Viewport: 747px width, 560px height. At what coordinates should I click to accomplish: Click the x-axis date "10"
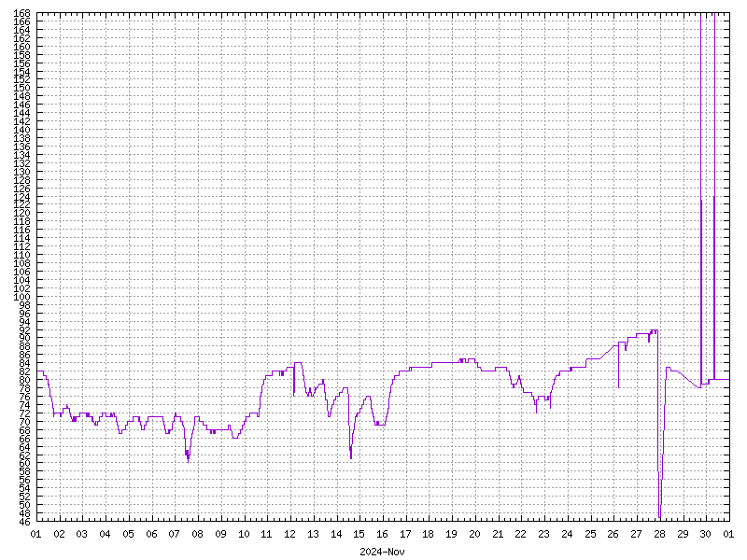click(x=244, y=534)
